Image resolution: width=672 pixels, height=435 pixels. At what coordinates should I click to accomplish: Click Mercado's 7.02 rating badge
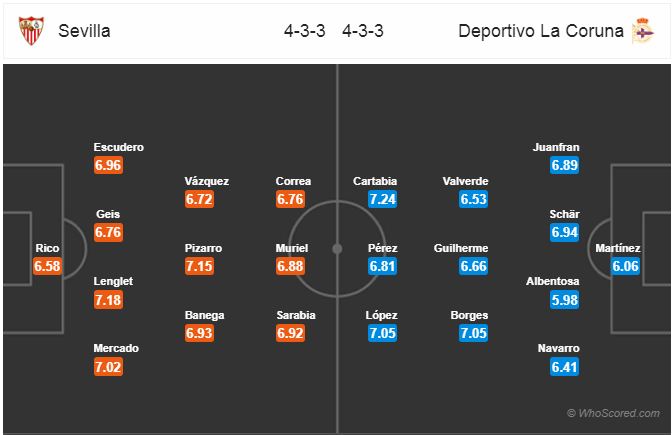pyautogui.click(x=108, y=367)
